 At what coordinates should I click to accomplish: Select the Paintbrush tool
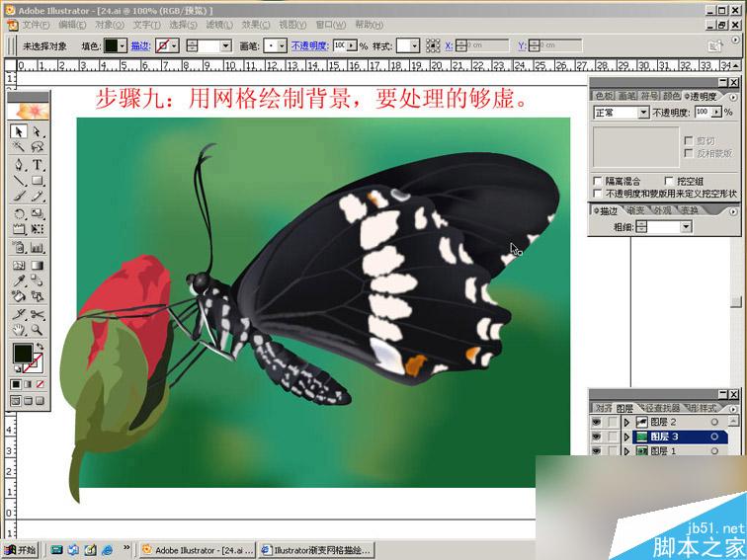pos(19,196)
